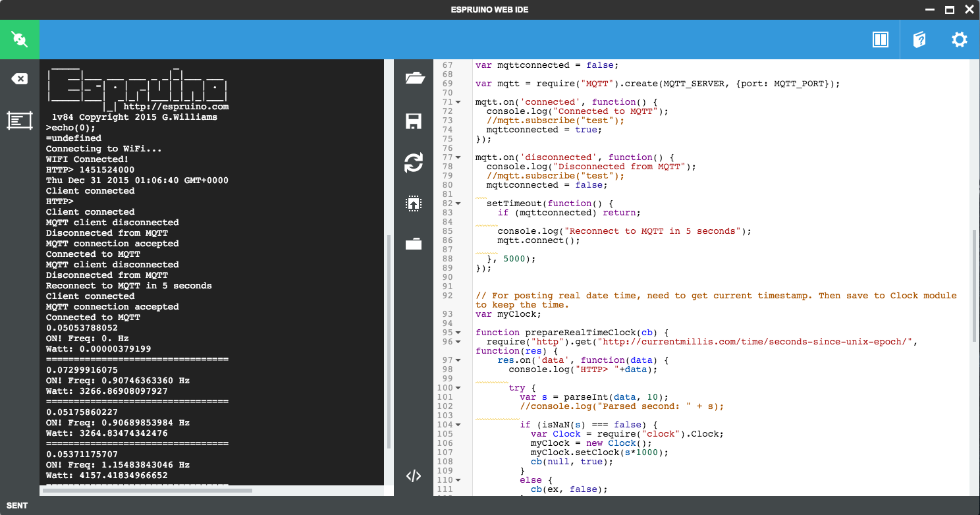Collapse code fold arrow at line 110

click(x=459, y=480)
